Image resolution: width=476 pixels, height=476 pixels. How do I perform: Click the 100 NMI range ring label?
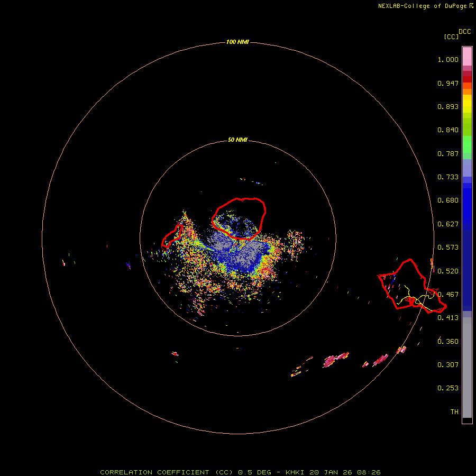click(x=237, y=42)
